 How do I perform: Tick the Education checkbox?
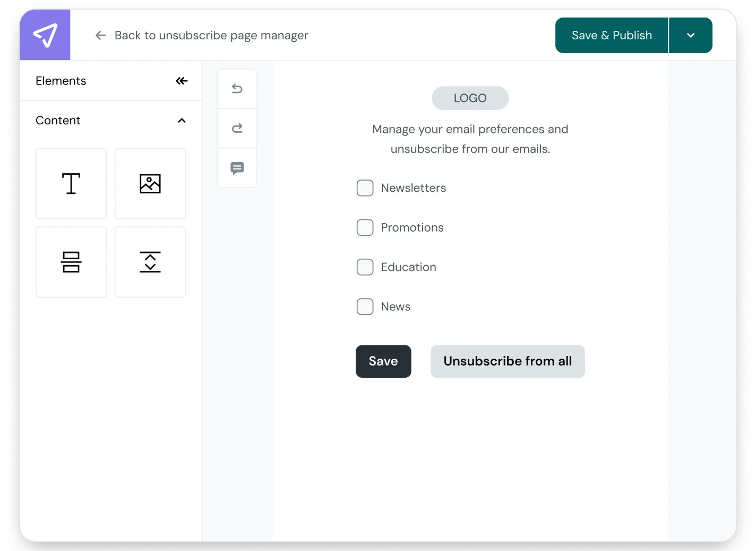click(365, 267)
